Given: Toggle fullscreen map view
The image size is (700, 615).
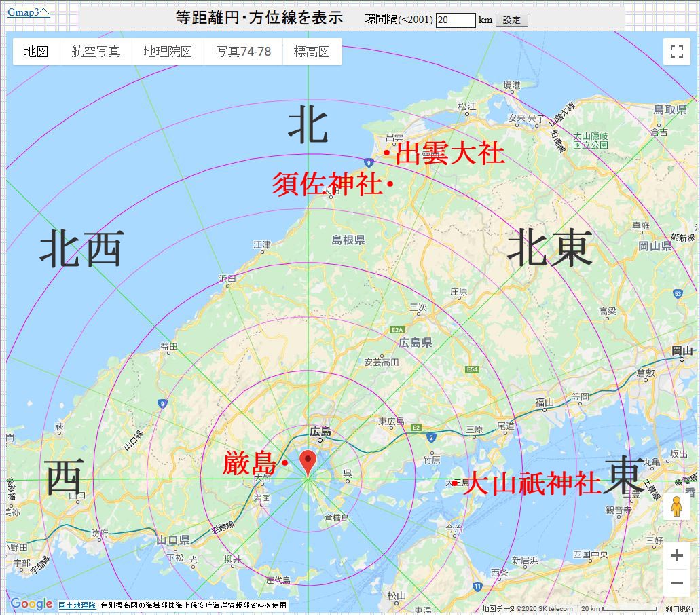Looking at the screenshot, I should pos(677,52).
